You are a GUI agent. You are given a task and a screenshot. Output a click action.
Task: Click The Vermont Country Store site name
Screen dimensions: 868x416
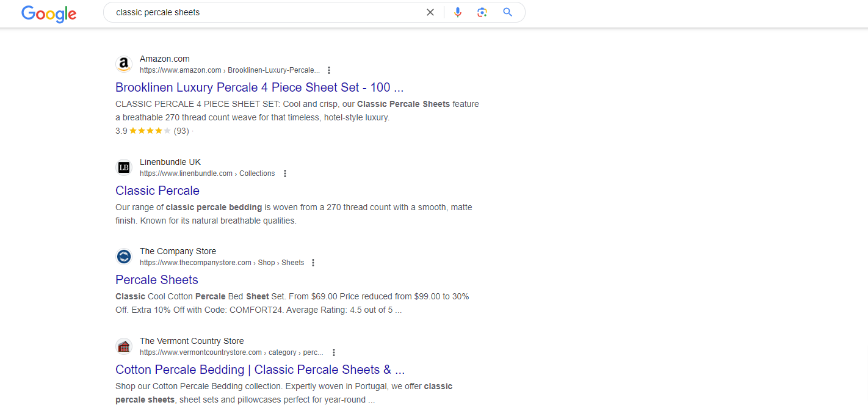coord(192,341)
